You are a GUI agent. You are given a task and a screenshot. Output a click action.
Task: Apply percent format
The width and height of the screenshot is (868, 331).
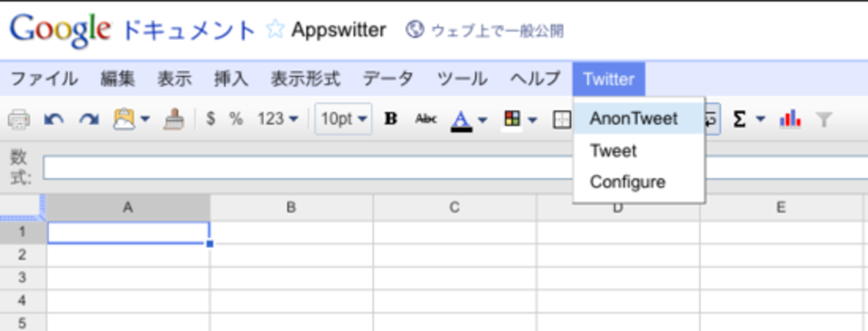pos(236,119)
